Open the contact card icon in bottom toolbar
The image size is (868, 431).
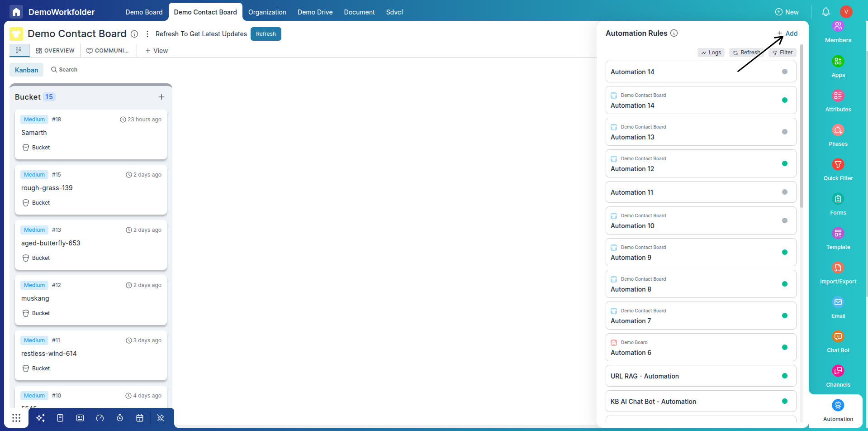pyautogui.click(x=80, y=418)
